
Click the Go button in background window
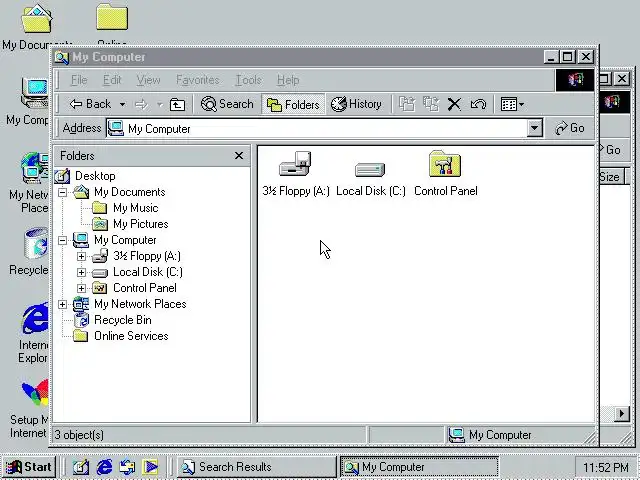[611, 150]
